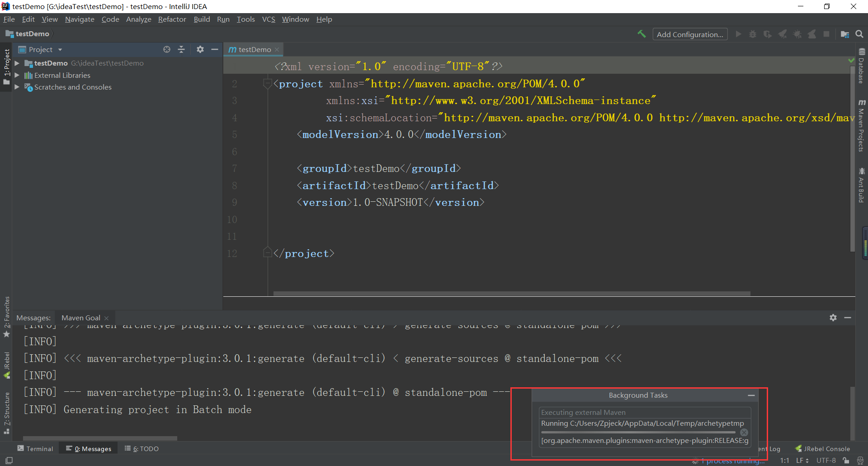Open the Analyze menu
Screen dimensions: 868x466
[x=138, y=19]
